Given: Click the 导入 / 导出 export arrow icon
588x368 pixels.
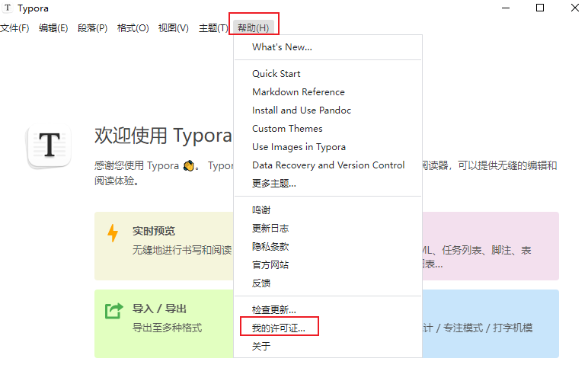Looking at the screenshot, I should pos(113,311).
